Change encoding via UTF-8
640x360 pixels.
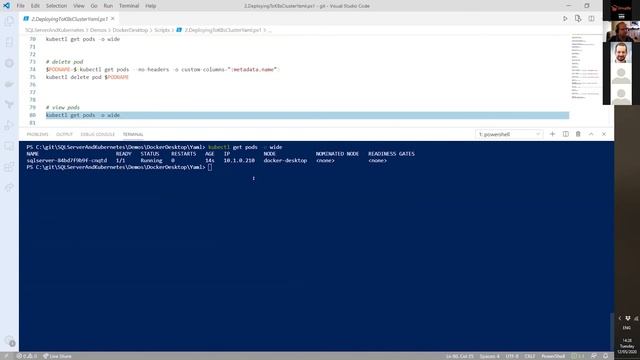click(512, 356)
